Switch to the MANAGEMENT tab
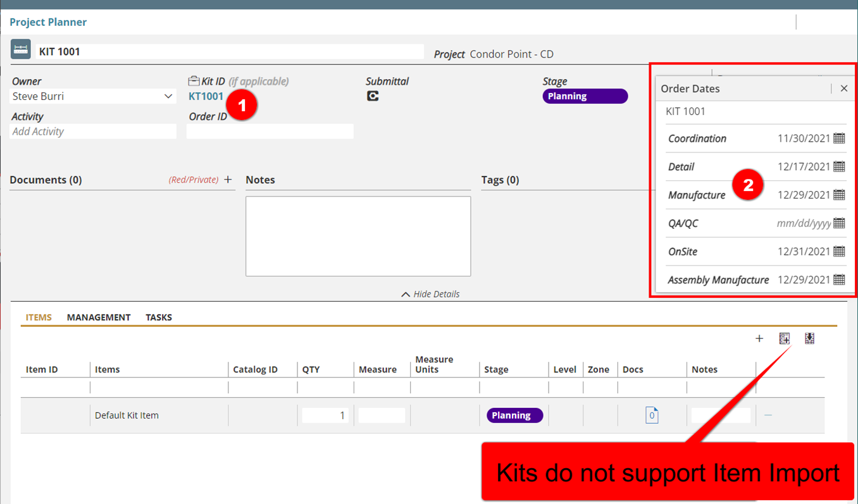The height and width of the screenshot is (504, 858). click(99, 317)
